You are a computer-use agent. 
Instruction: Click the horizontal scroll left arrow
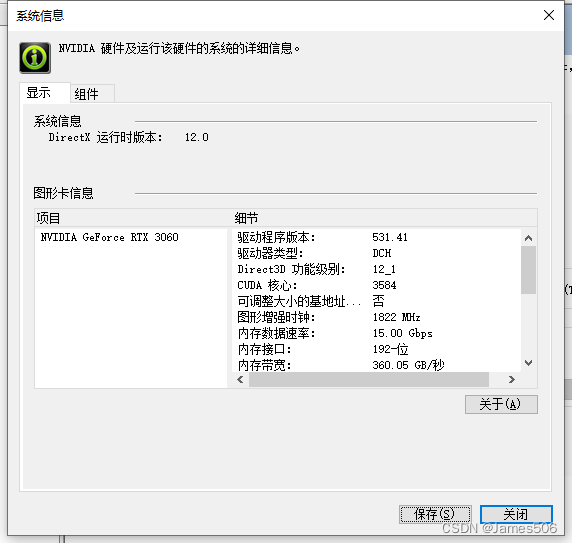tap(240, 380)
